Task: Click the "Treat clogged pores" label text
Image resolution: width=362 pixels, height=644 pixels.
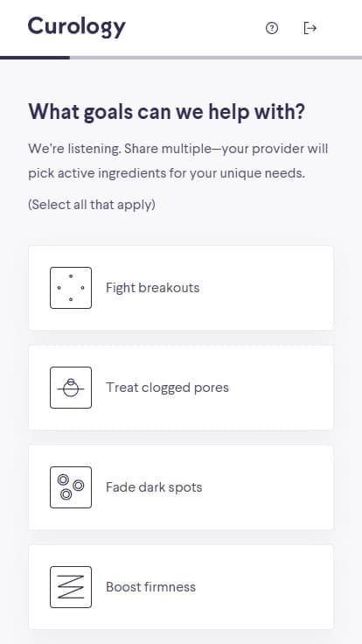Action: 167,388
